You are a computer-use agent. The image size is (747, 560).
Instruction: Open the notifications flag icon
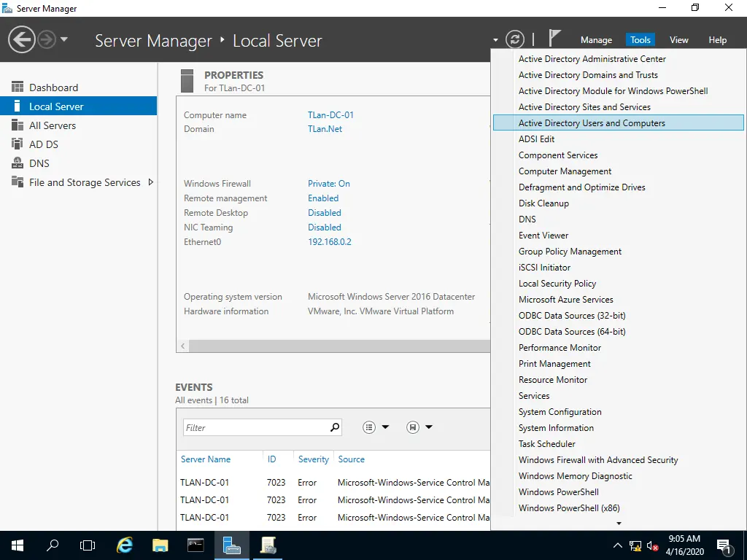coord(554,39)
